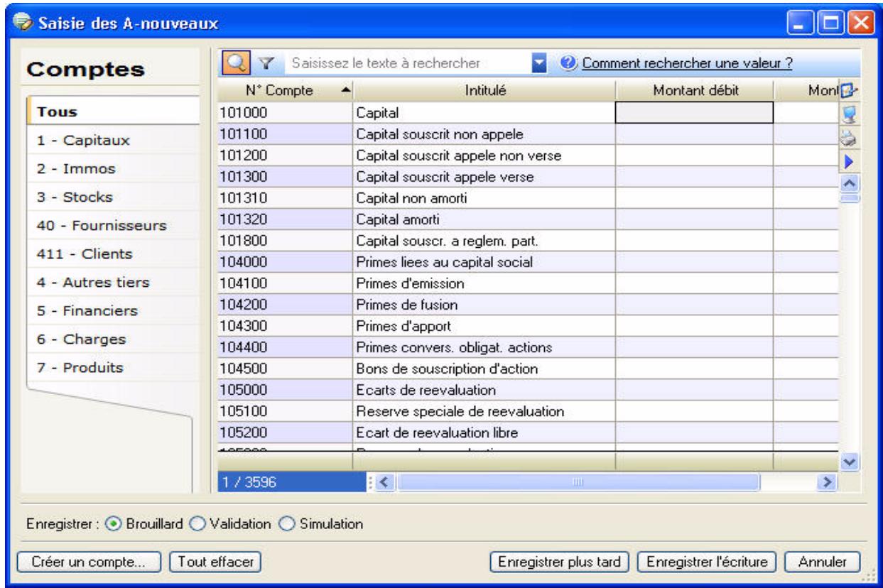Click the search text input field
883x588 pixels.
point(407,64)
